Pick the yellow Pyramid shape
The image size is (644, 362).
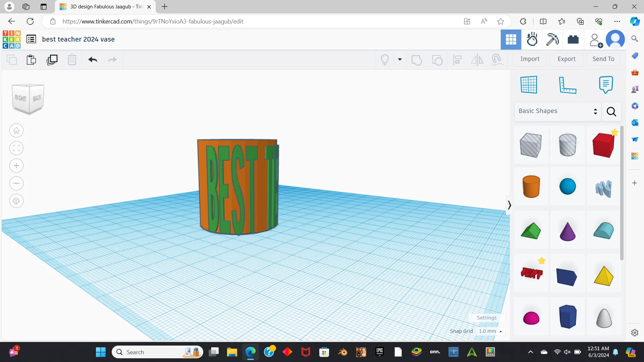603,276
